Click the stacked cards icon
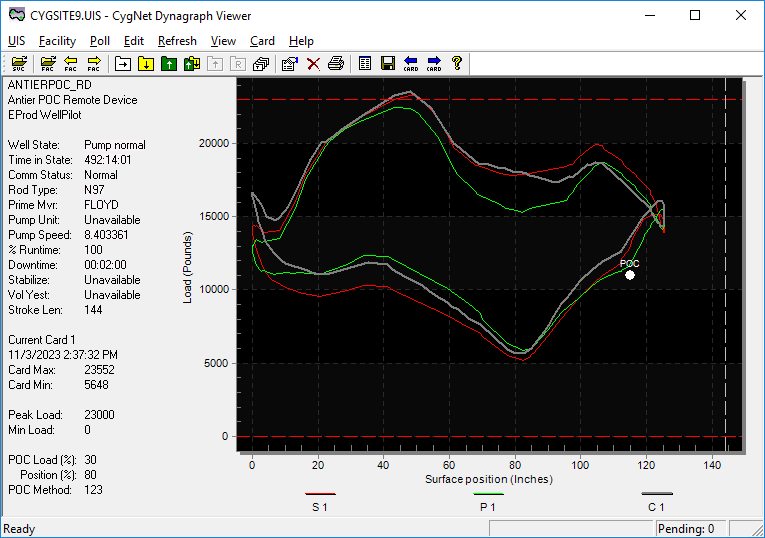 pos(261,63)
